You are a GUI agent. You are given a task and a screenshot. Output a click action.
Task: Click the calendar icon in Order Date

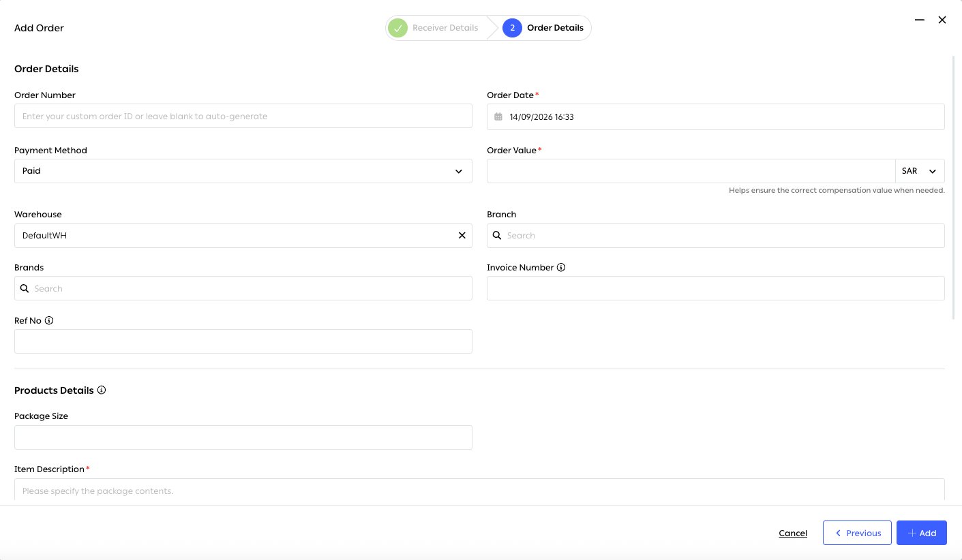[498, 117]
